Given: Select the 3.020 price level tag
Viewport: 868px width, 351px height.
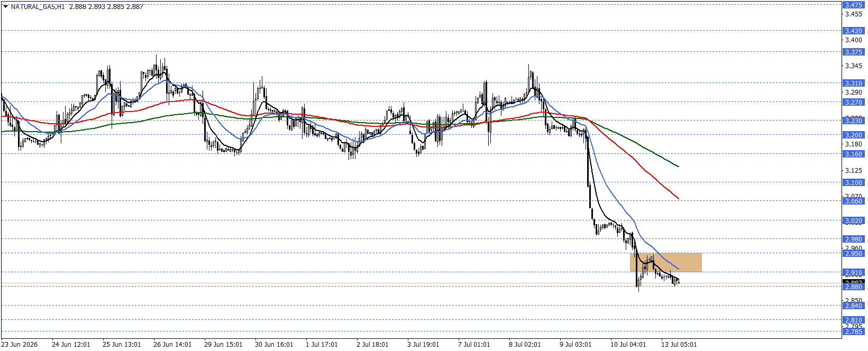Looking at the screenshot, I should 853,220.
